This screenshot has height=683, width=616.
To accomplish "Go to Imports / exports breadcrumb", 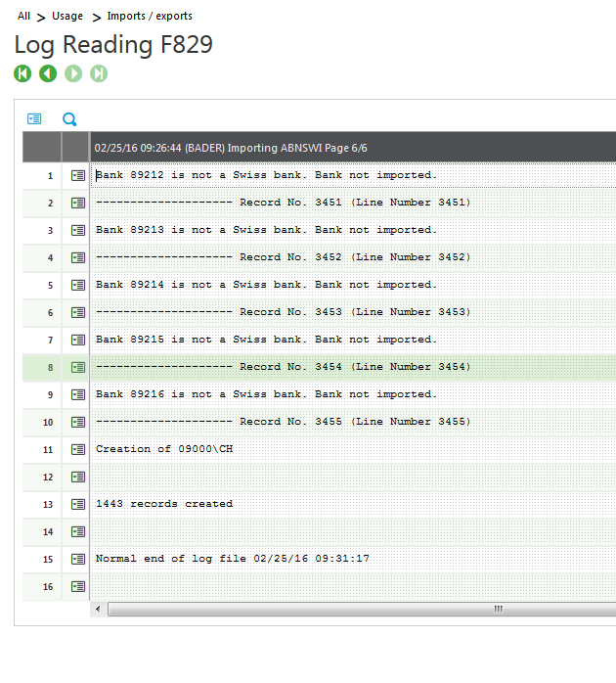I will [150, 16].
